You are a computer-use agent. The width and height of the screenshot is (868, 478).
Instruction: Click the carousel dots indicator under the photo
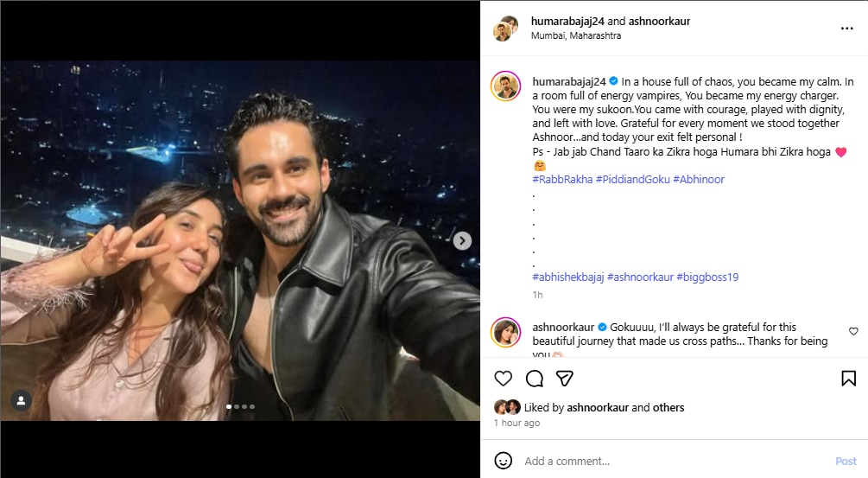pyautogui.click(x=240, y=406)
